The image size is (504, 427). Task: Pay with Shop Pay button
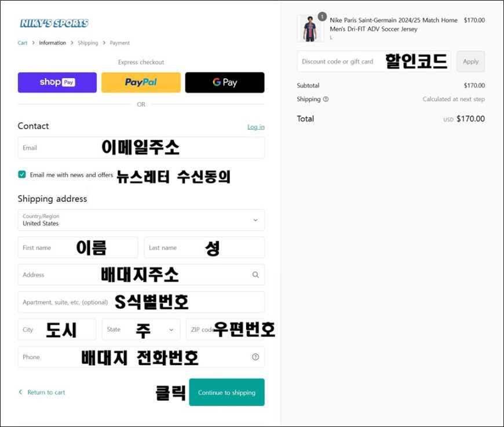coord(57,82)
